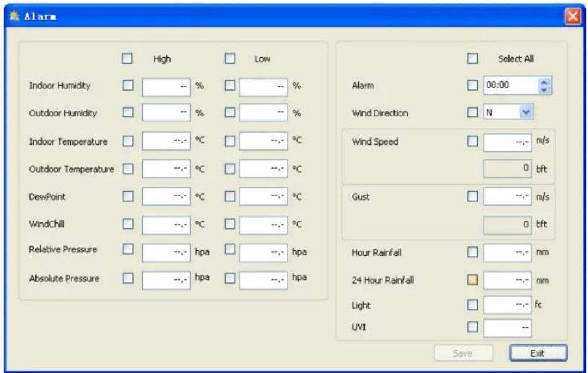Click 24 Hour Rainfall mm field
Screen dimensions: 588x373
click(x=508, y=280)
